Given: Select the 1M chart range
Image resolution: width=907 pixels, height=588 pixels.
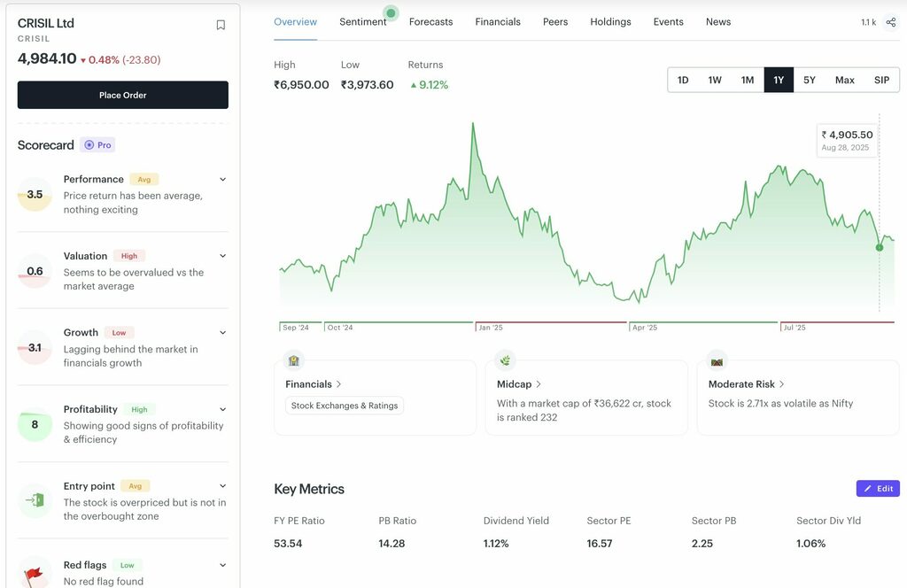Looking at the screenshot, I should [748, 80].
